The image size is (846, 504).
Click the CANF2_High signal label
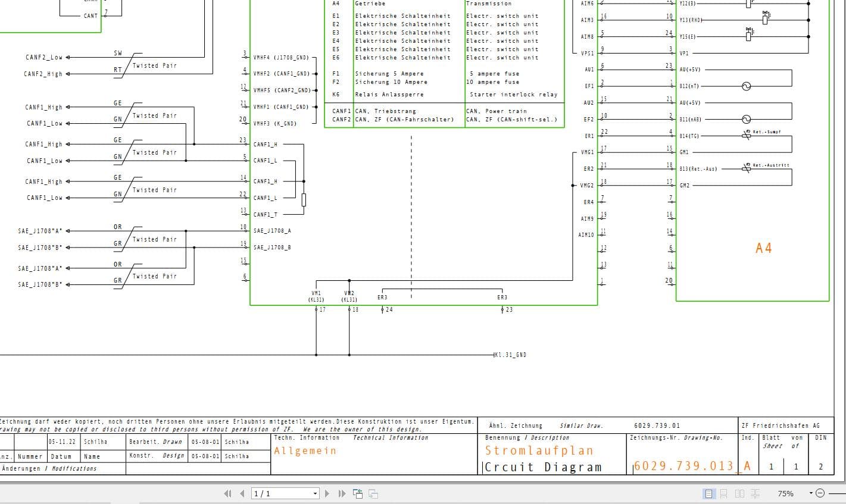pyautogui.click(x=43, y=74)
